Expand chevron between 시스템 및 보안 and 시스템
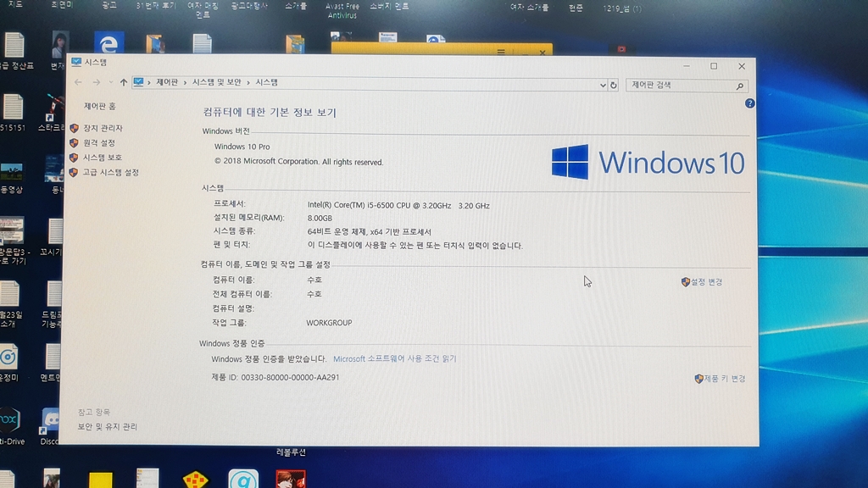Image resolution: width=868 pixels, height=488 pixels. (248, 82)
